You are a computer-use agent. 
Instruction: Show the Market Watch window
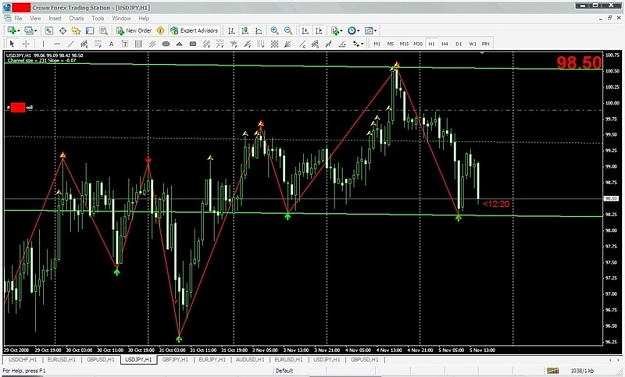coord(49,31)
